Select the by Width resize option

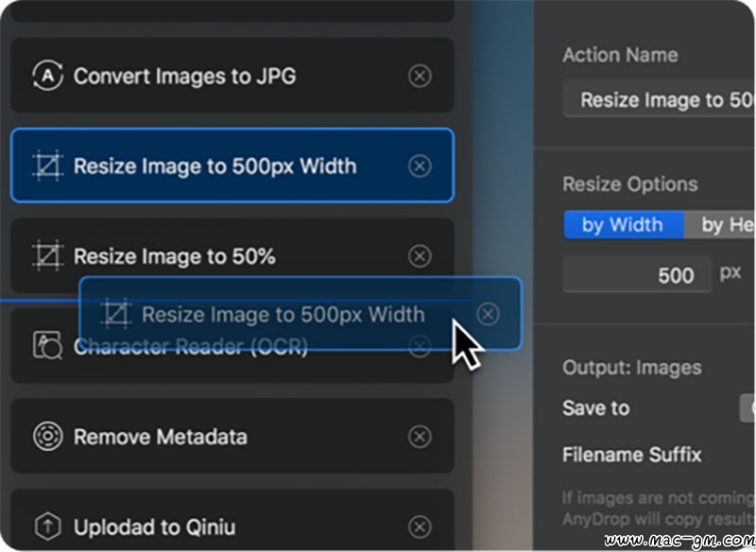(x=624, y=225)
